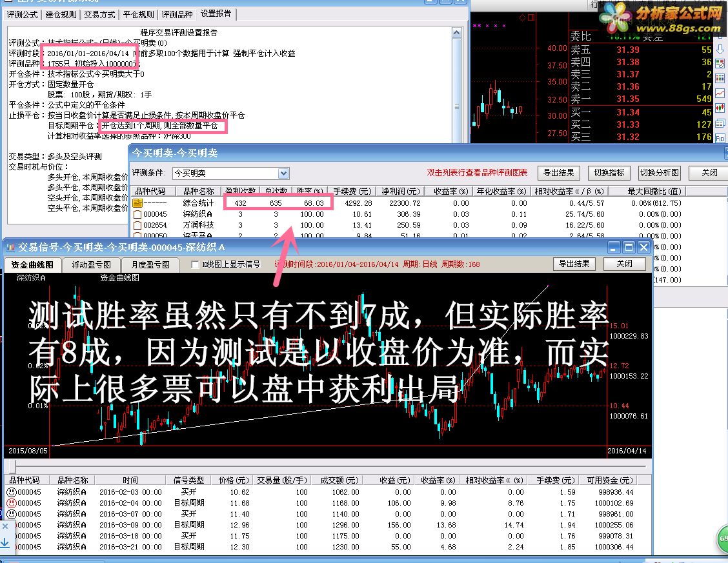Open the candlestick chart icon in right sidebar
The image size is (728, 563).
(x=720, y=108)
